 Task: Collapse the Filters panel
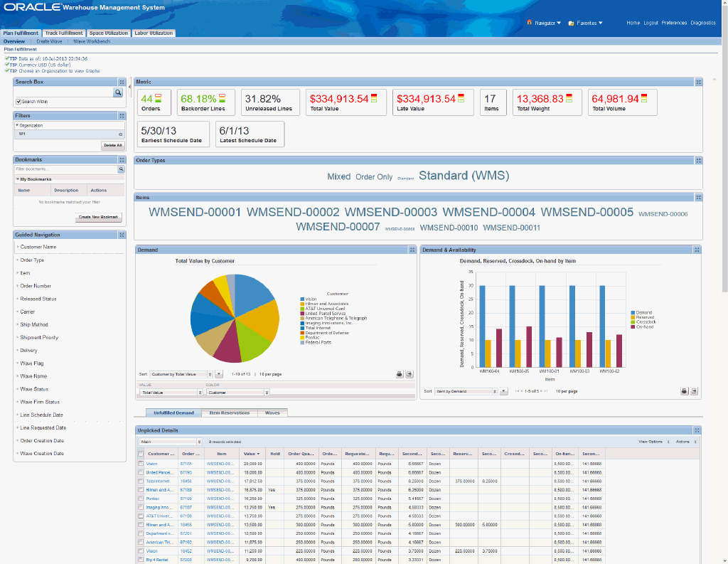coord(122,116)
